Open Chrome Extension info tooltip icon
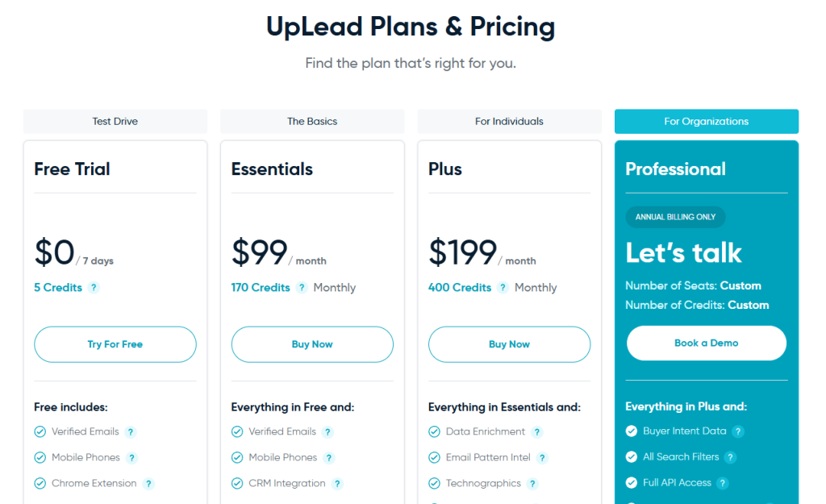826x504 pixels. (x=148, y=484)
